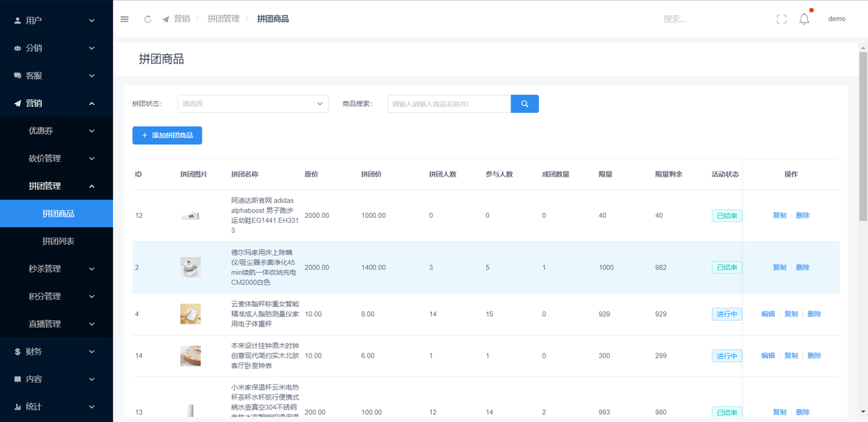868x422 pixels.
Task: Click the 拼团价 column header
Action: pos(372,174)
